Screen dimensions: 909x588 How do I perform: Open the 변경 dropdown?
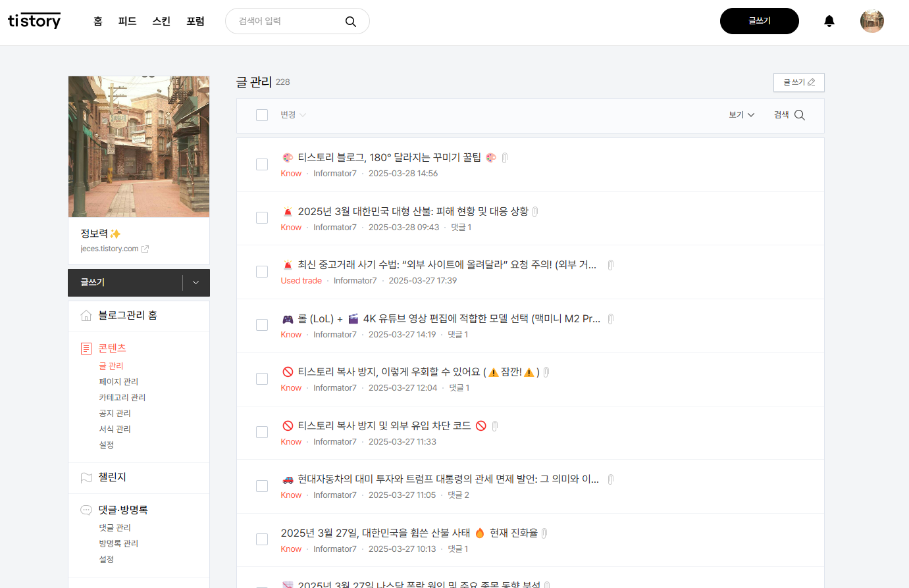pyautogui.click(x=293, y=115)
